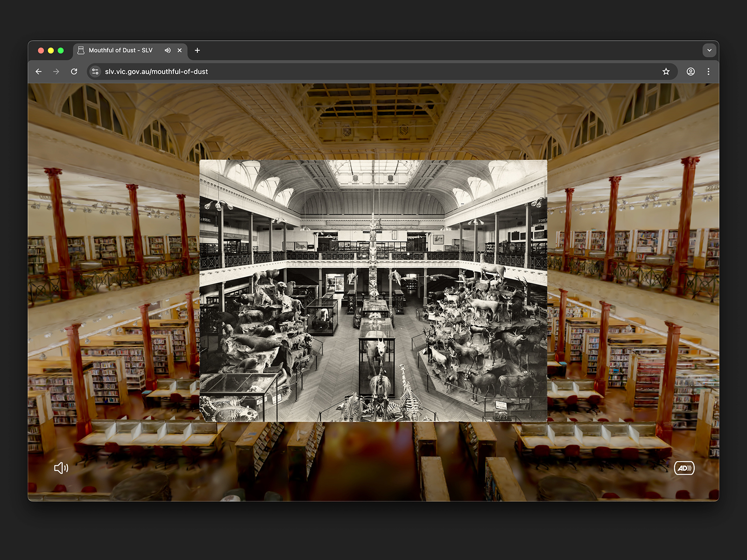Expand the tab search dropdown chevron
Image resolution: width=747 pixels, height=560 pixels.
[x=709, y=50]
